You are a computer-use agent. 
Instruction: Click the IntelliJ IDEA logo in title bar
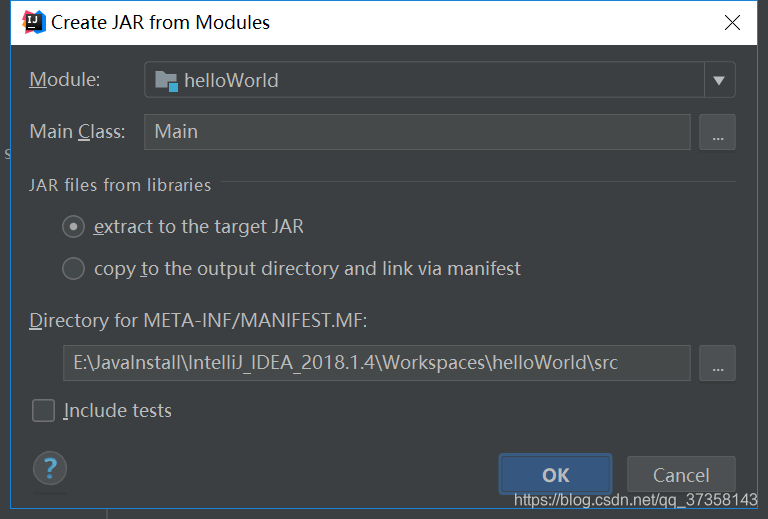click(x=34, y=23)
